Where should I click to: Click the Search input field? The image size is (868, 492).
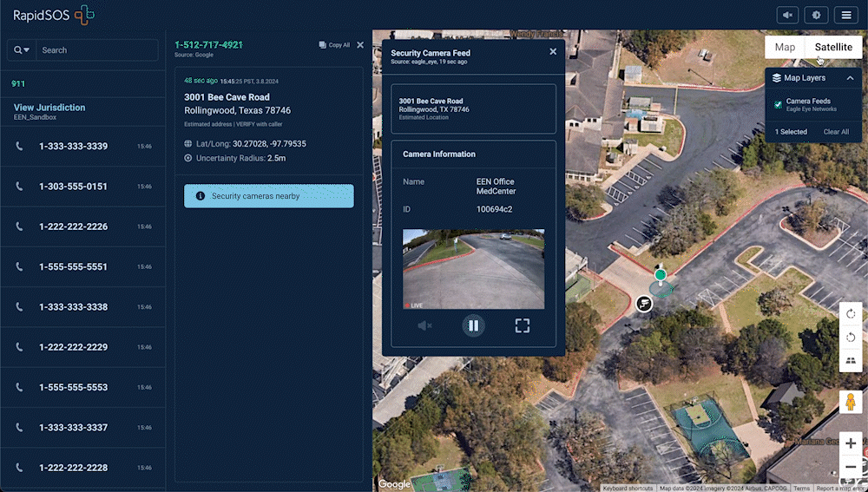coord(95,50)
